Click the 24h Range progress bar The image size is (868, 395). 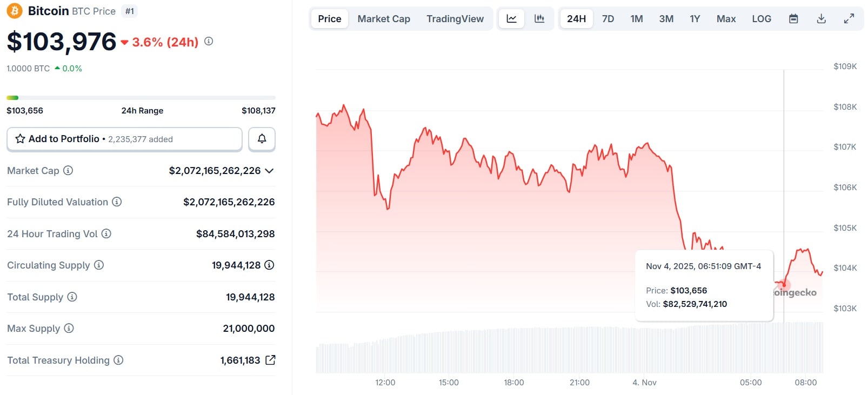141,98
